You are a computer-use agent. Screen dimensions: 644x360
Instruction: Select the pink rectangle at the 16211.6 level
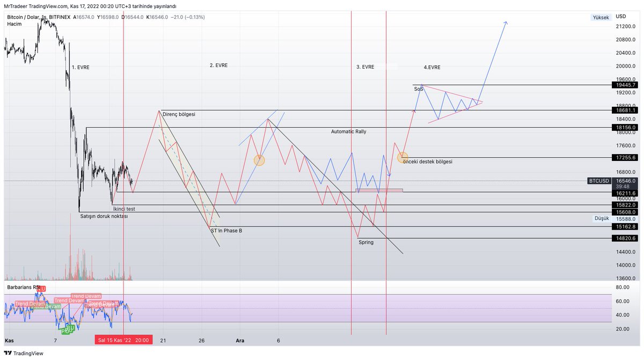click(x=379, y=190)
